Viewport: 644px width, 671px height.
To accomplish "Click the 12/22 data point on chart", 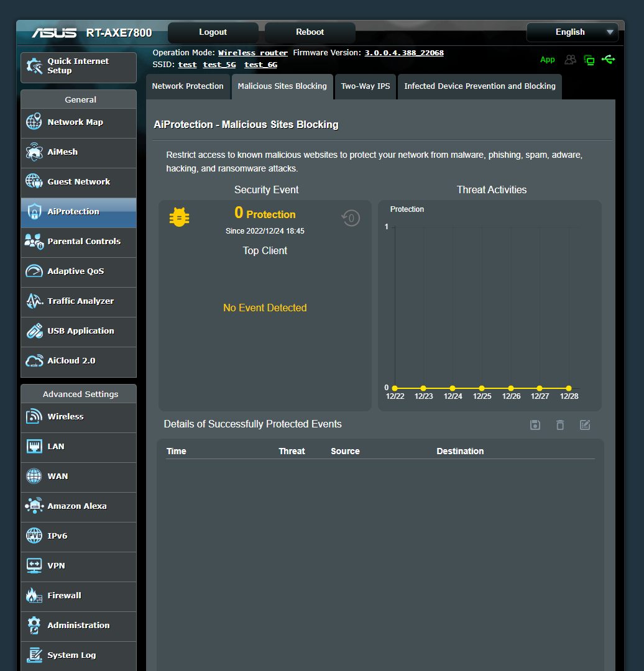I will (x=395, y=388).
